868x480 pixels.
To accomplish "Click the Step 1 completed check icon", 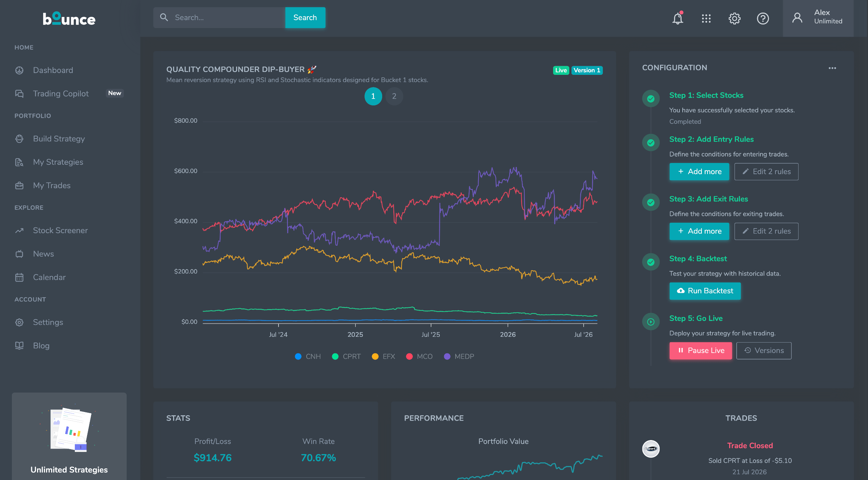I will tap(651, 99).
